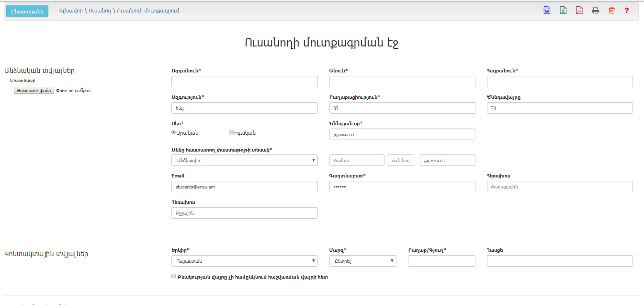Select the Իգական gender radio button
Image resolution: width=644 pixels, height=305 pixels.
232,132
